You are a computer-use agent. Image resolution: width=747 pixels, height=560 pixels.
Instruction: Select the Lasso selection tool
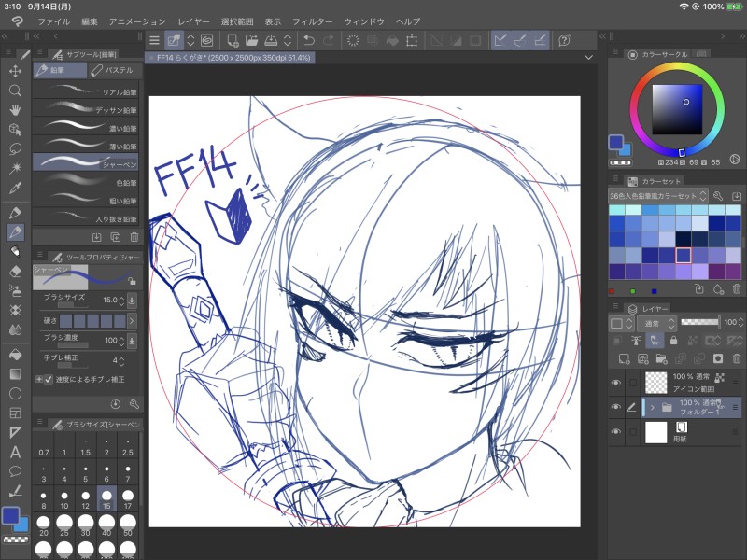click(x=15, y=148)
